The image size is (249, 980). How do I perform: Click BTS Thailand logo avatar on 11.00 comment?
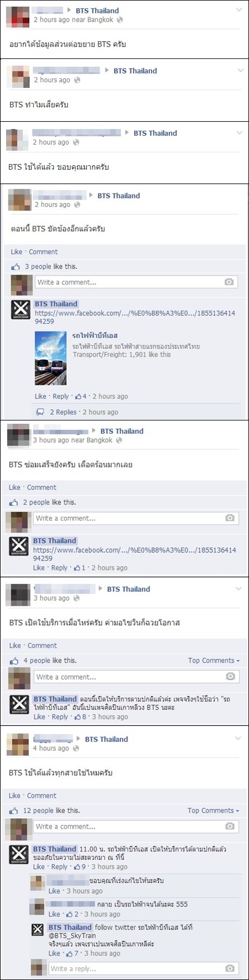pyautogui.click(x=19, y=854)
